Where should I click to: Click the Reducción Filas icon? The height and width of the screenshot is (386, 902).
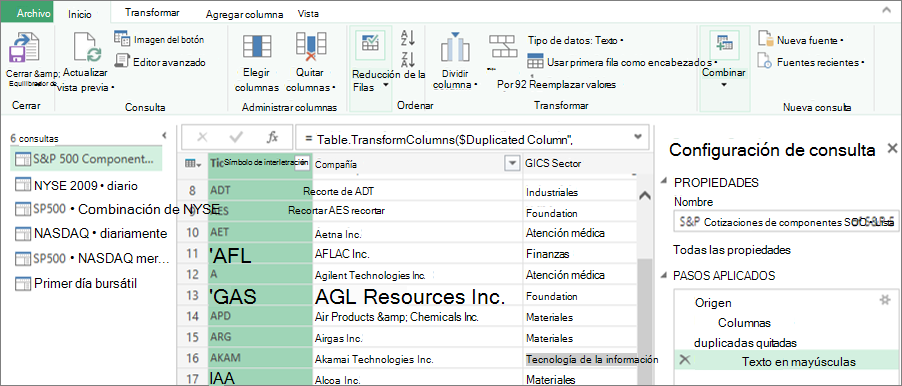tap(370, 45)
